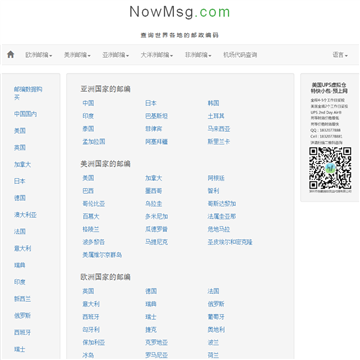The image size is (360, 360).
Task: Open 匈牙利 postal codes link
Action: 91,330
